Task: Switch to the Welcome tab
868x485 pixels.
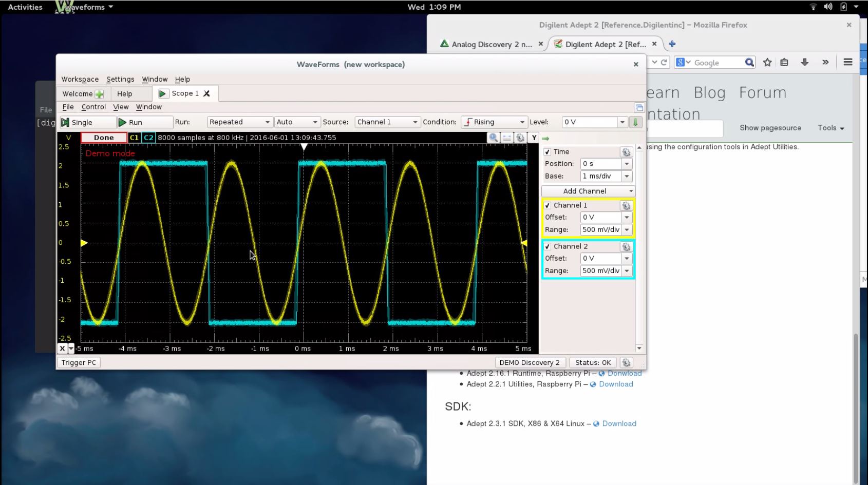Action: [x=78, y=93]
